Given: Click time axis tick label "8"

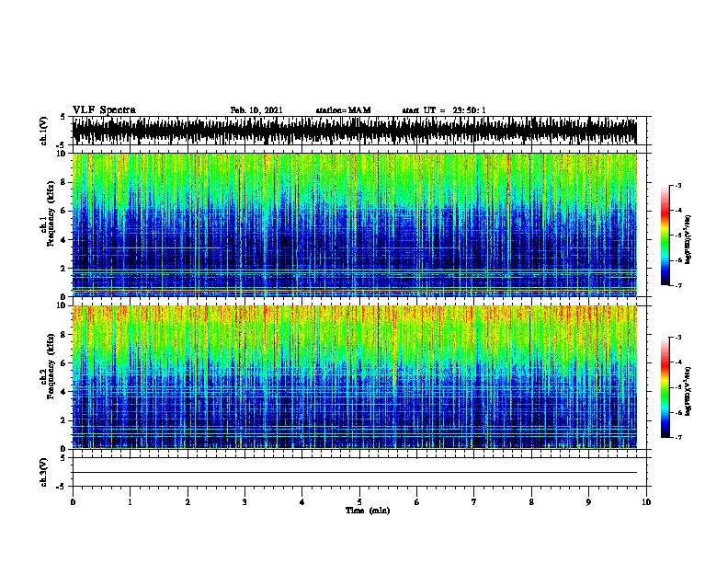Looking at the screenshot, I should point(531,502).
